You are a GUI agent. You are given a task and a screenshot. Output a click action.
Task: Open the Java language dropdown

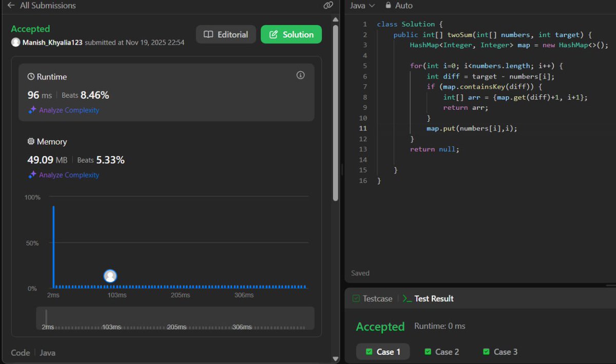(362, 6)
